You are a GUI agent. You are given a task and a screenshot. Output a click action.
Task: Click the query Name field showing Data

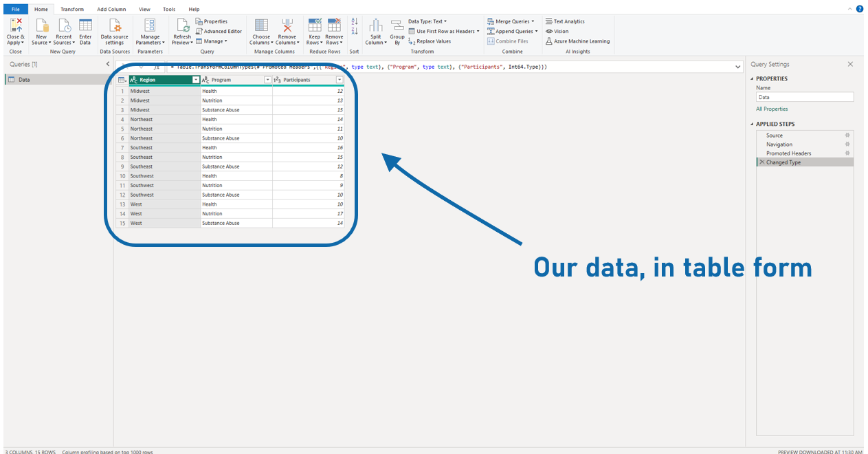[804, 96]
